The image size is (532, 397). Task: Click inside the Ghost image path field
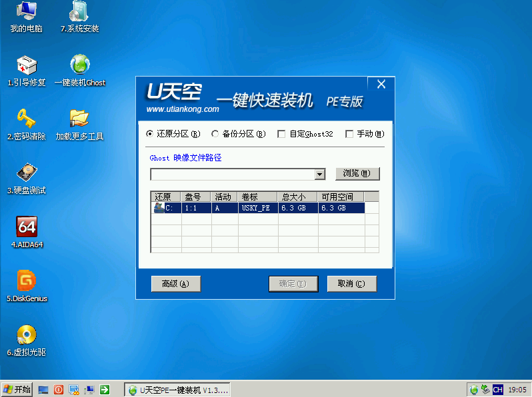233,175
